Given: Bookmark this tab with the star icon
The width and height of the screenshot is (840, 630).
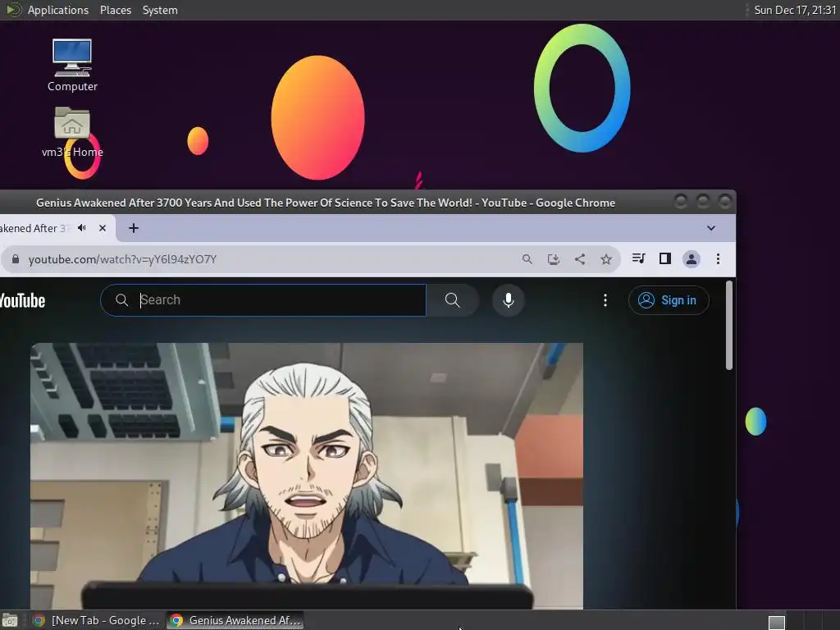Looking at the screenshot, I should [x=606, y=259].
